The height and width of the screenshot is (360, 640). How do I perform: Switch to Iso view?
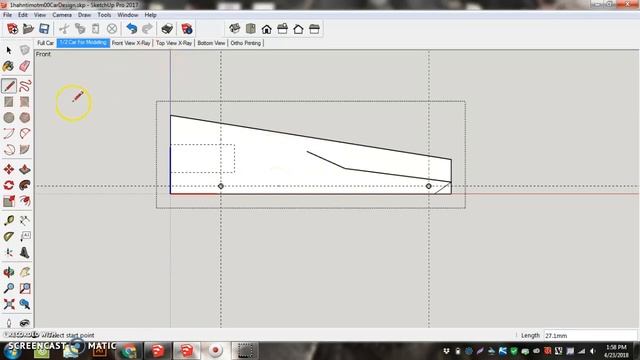(x=234, y=29)
